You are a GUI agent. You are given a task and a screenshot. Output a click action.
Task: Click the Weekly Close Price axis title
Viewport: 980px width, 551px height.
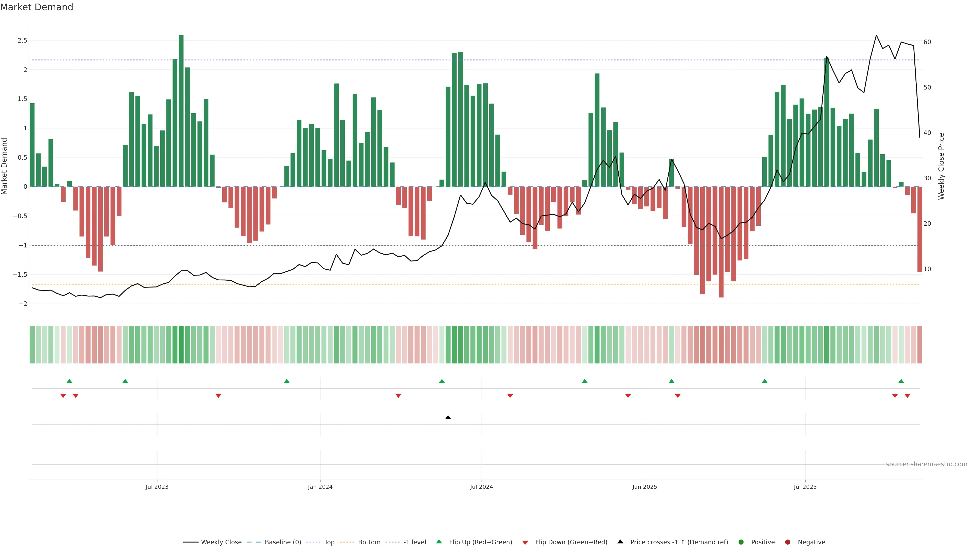pyautogui.click(x=941, y=166)
